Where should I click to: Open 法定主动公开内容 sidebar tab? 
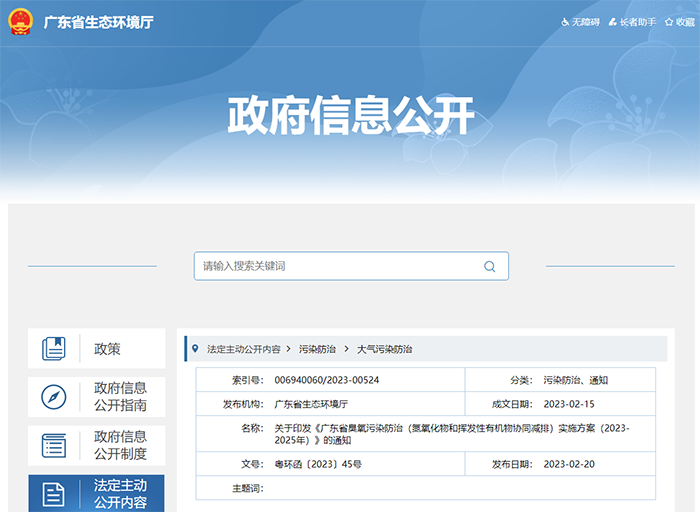pos(120,493)
